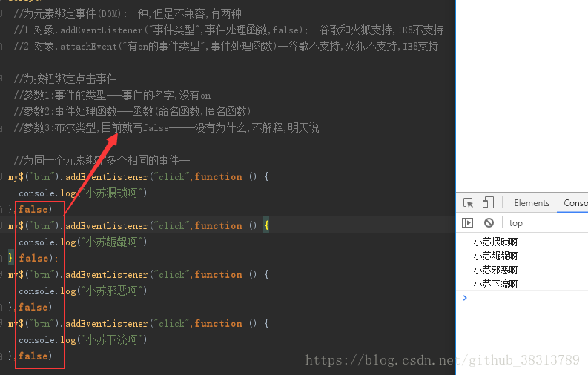The width and height of the screenshot is (588, 375).
Task: Select the console output 小苏猥琐啊
Action: 495,242
